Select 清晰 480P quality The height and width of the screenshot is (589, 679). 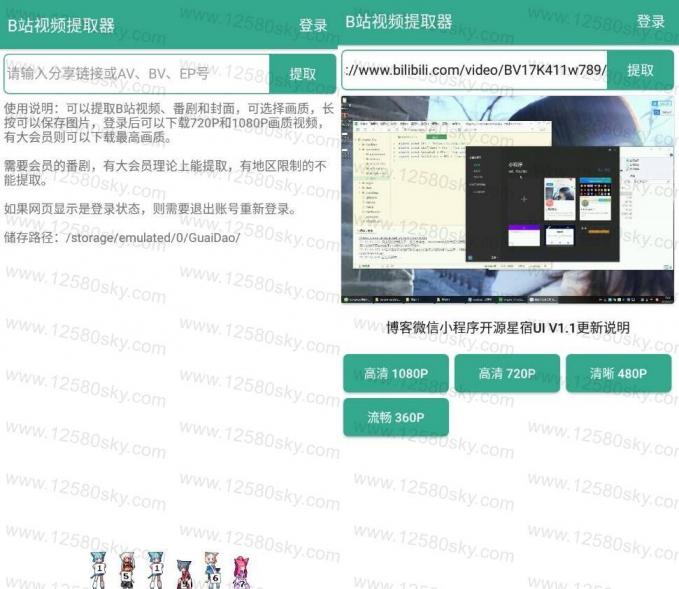(x=618, y=373)
